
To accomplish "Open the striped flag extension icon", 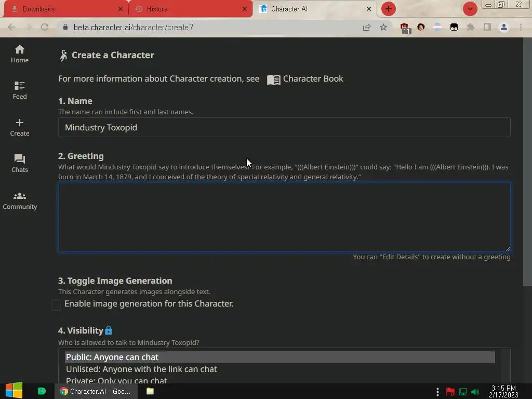I will (x=437, y=27).
